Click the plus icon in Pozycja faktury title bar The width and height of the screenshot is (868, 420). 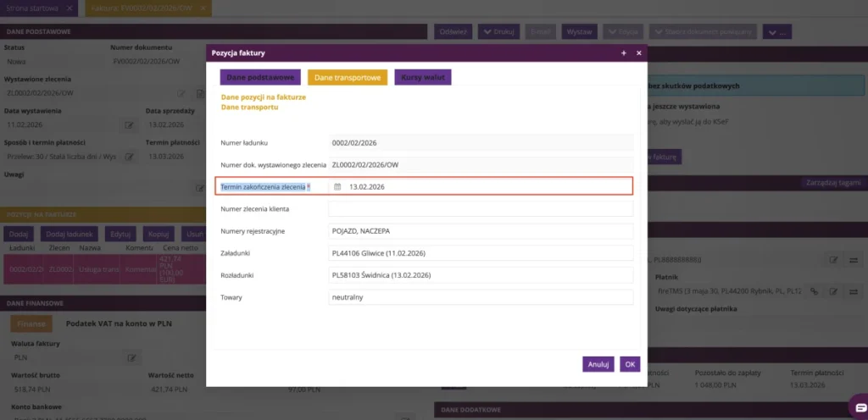point(624,53)
